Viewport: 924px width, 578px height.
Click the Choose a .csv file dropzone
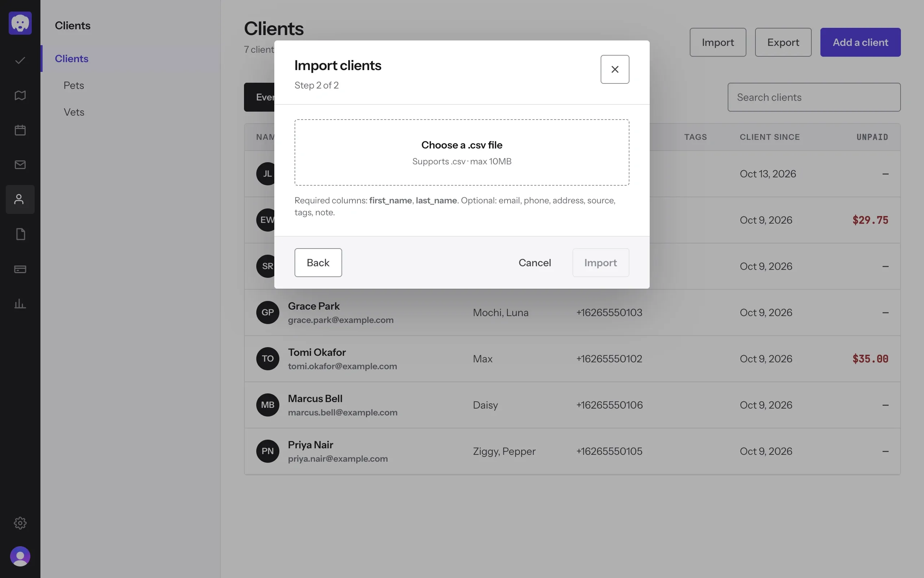pos(462,152)
